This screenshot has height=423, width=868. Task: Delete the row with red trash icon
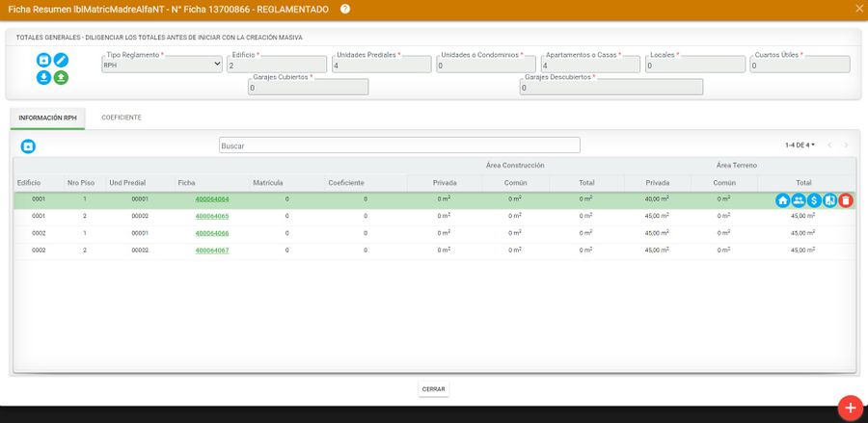pyautogui.click(x=846, y=200)
